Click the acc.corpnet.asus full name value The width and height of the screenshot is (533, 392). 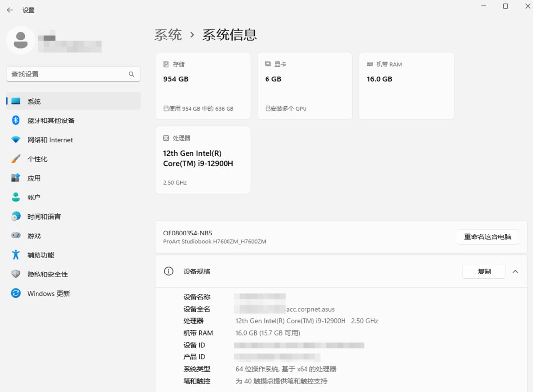[x=310, y=309]
